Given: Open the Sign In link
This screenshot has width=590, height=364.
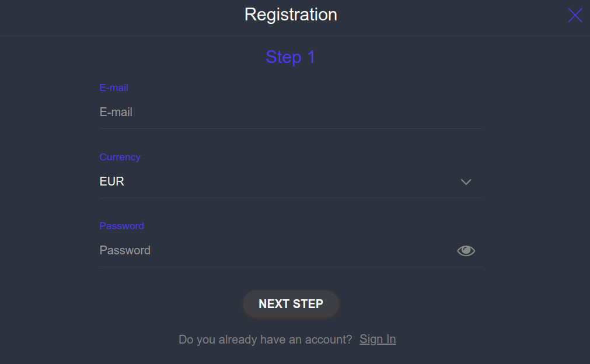Looking at the screenshot, I should pos(378,339).
